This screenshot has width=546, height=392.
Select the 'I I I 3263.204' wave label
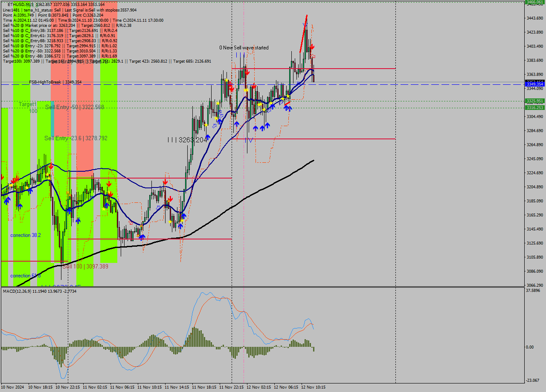coord(187,140)
